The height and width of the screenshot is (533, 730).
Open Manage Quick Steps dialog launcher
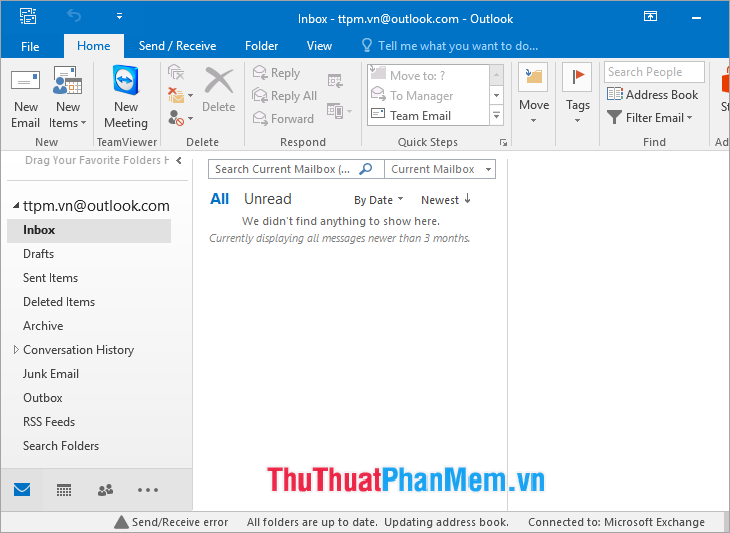point(503,143)
